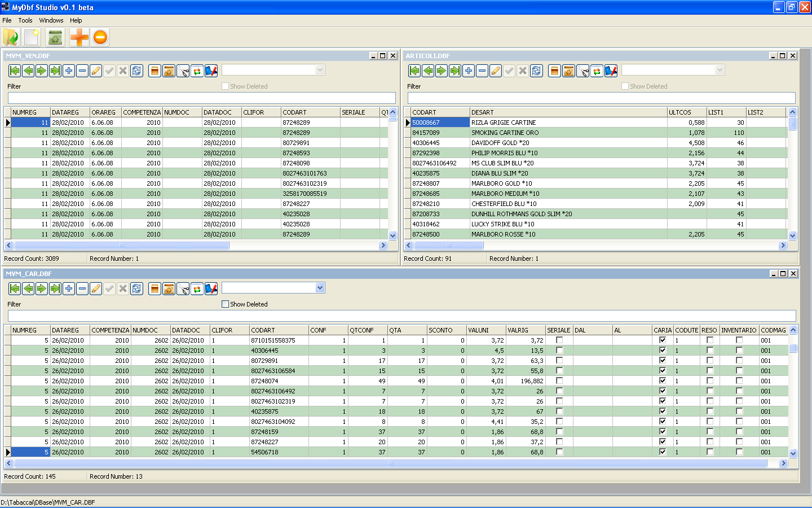812x508 pixels.
Task: Click DESART column header in ARTICOLI.DBF
Action: (568, 112)
